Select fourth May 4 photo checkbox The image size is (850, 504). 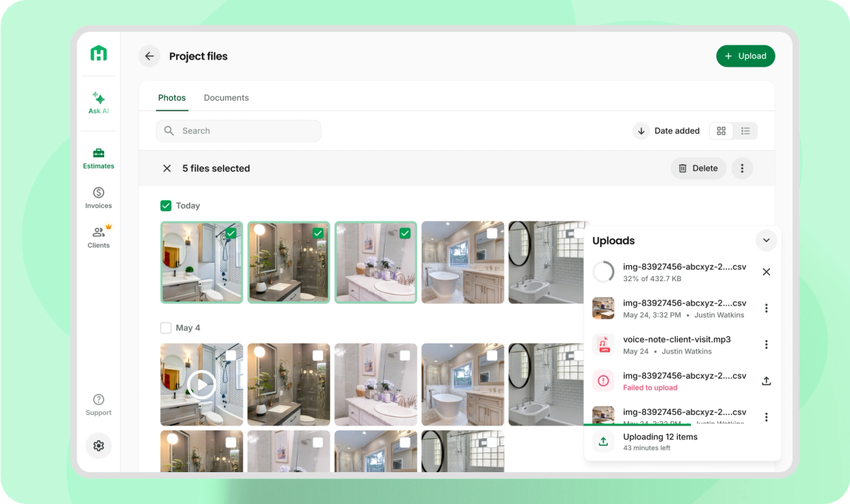pos(492,355)
